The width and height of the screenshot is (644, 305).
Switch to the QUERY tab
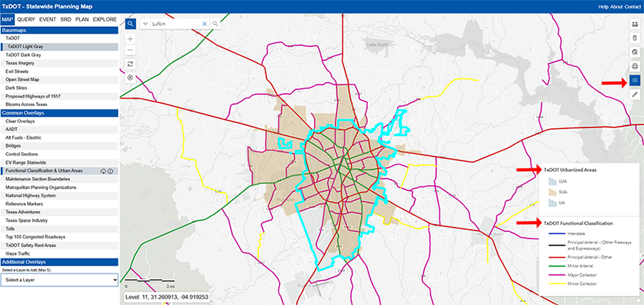tap(26, 19)
